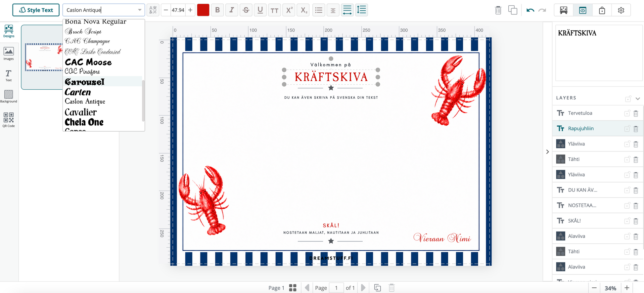644x293 pixels.
Task: Open the Background panel in sidebar
Action: coord(9,97)
